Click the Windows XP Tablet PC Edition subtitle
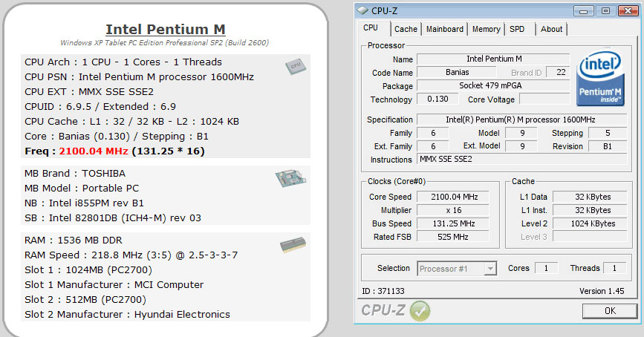 pos(165,43)
